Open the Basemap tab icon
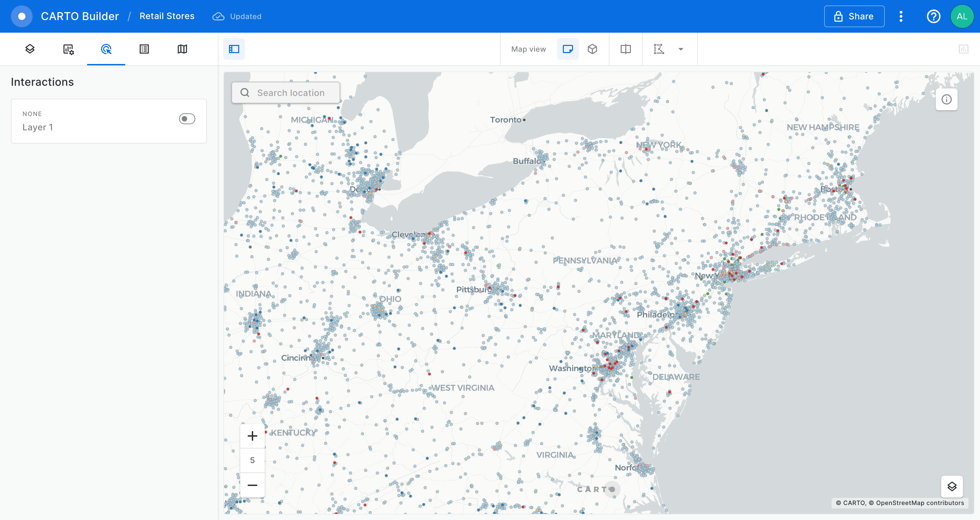Screen dimensions: 980x520 tap(182, 49)
